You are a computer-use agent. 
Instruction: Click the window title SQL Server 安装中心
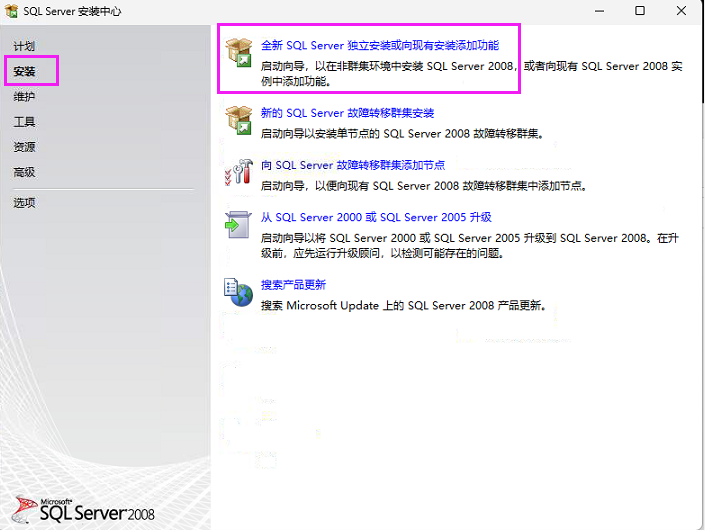click(72, 11)
